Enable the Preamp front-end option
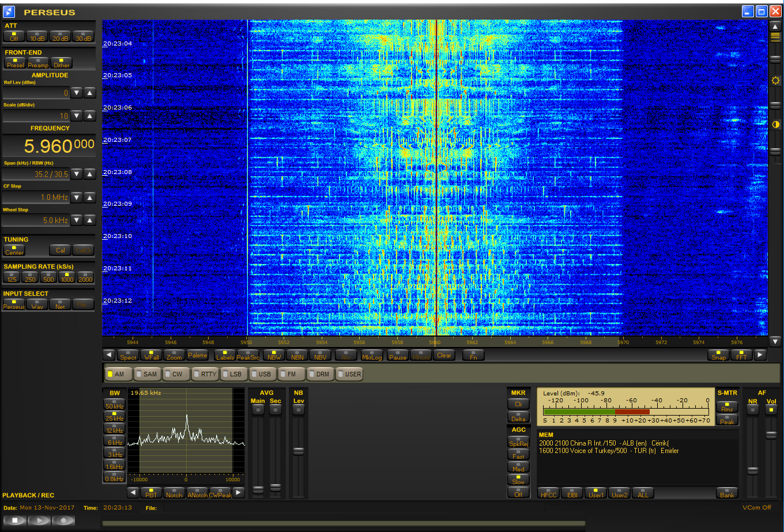The width and height of the screenshot is (784, 532). [38, 63]
